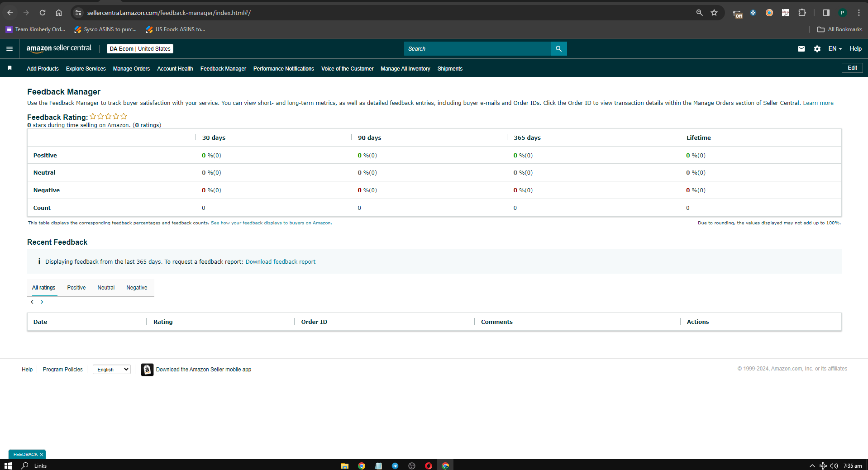Open Explore Services in the nav bar
868x470 pixels.
coord(86,69)
